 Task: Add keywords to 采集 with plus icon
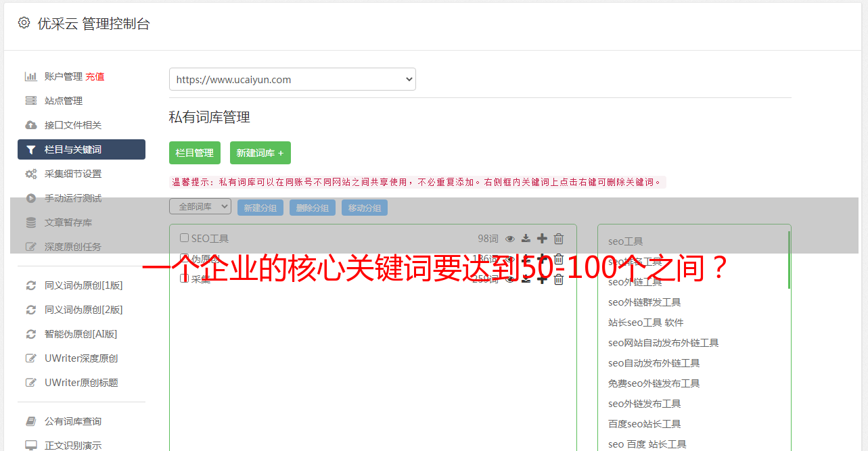542,279
